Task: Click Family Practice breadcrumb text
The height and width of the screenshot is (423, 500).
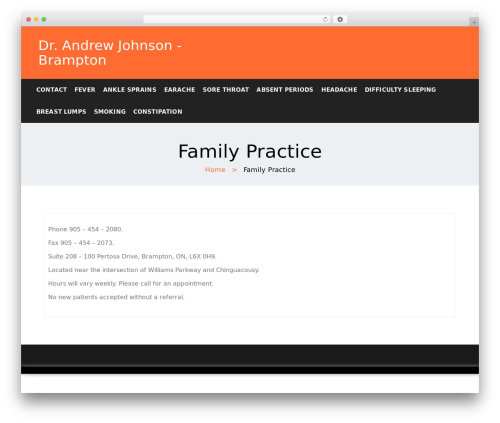Action: click(x=269, y=170)
